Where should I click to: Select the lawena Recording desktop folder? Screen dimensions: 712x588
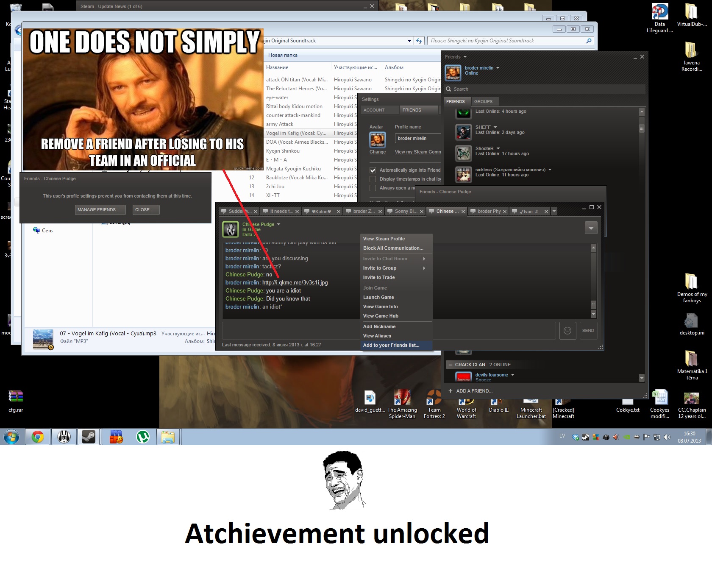pyautogui.click(x=692, y=57)
